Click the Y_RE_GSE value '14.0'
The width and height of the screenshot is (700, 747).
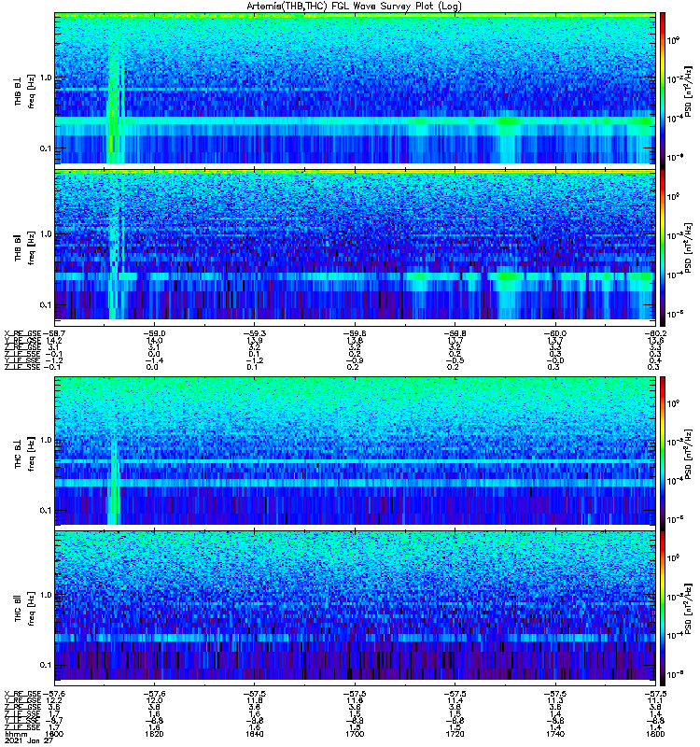click(154, 341)
